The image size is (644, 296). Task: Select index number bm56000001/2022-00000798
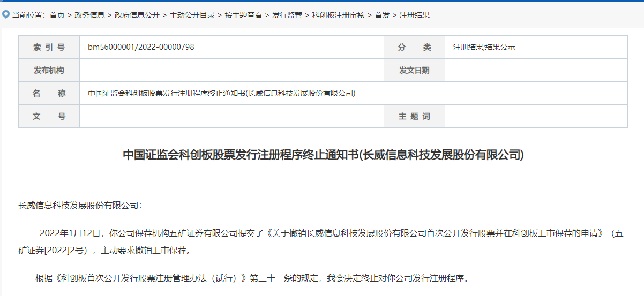pyautogui.click(x=141, y=47)
